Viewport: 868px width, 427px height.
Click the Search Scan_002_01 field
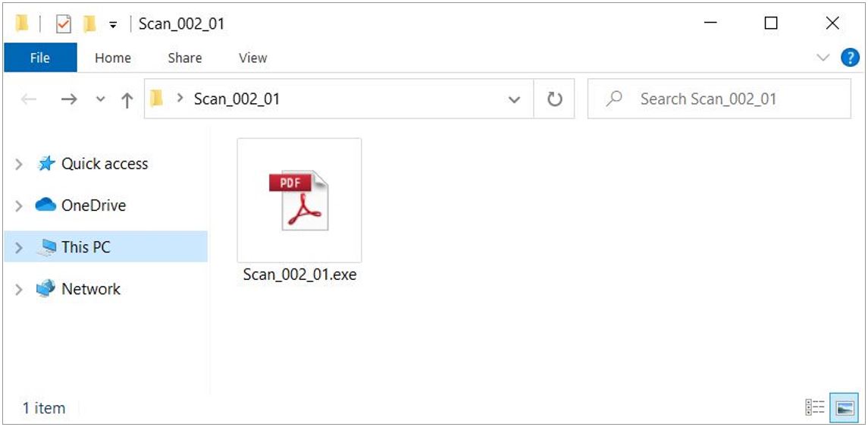(719, 99)
